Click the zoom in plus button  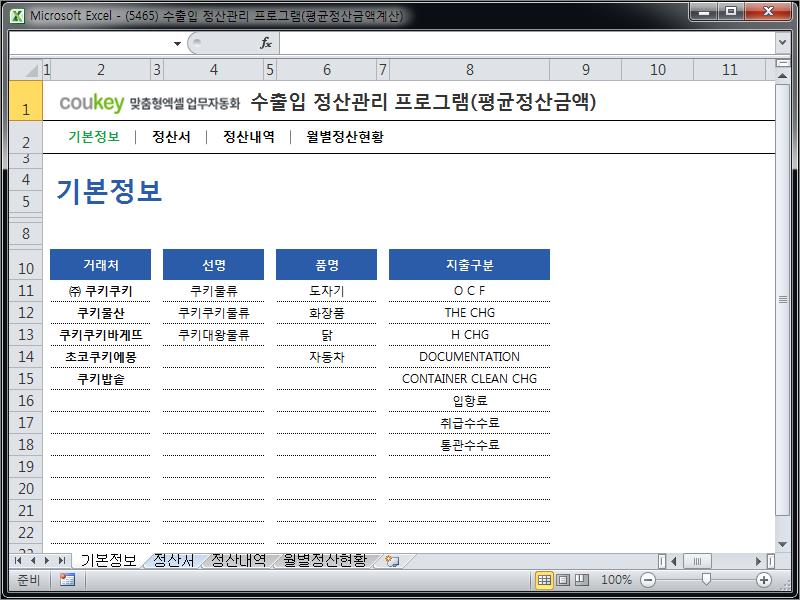pos(763,580)
